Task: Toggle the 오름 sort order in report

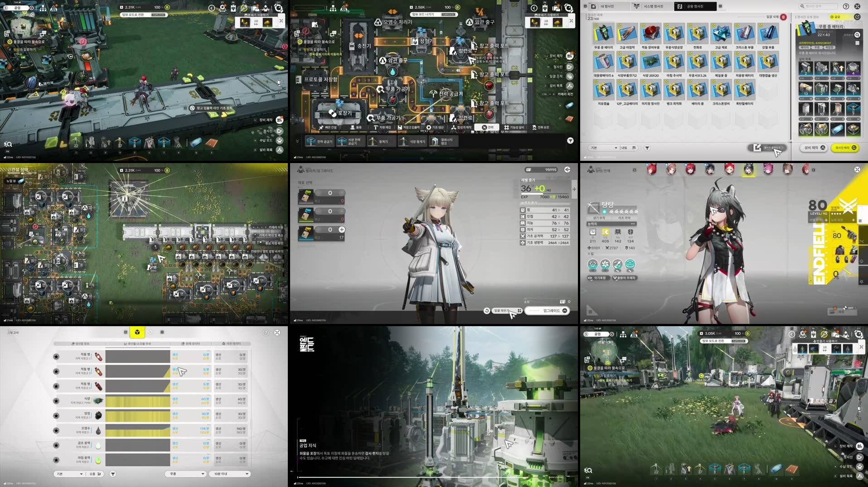Action: 95,474
